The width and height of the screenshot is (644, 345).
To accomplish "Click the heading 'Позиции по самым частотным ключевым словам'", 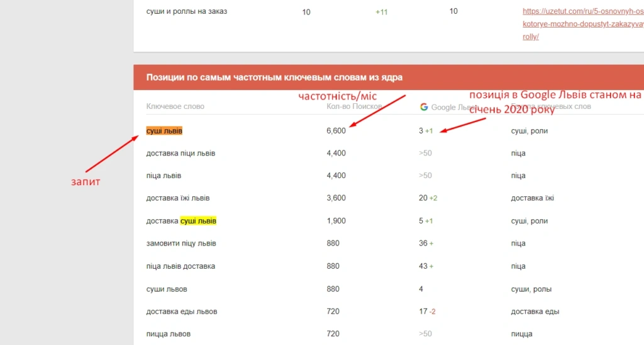I will point(274,77).
